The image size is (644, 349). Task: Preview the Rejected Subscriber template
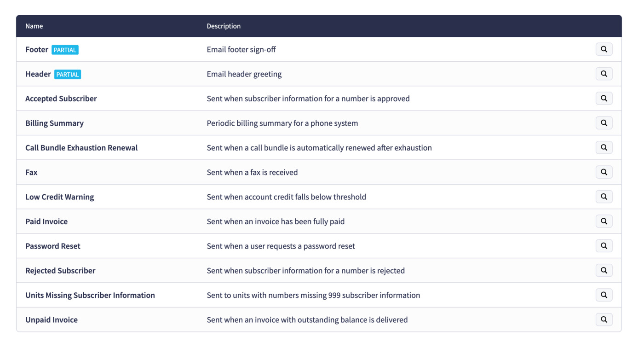click(604, 270)
